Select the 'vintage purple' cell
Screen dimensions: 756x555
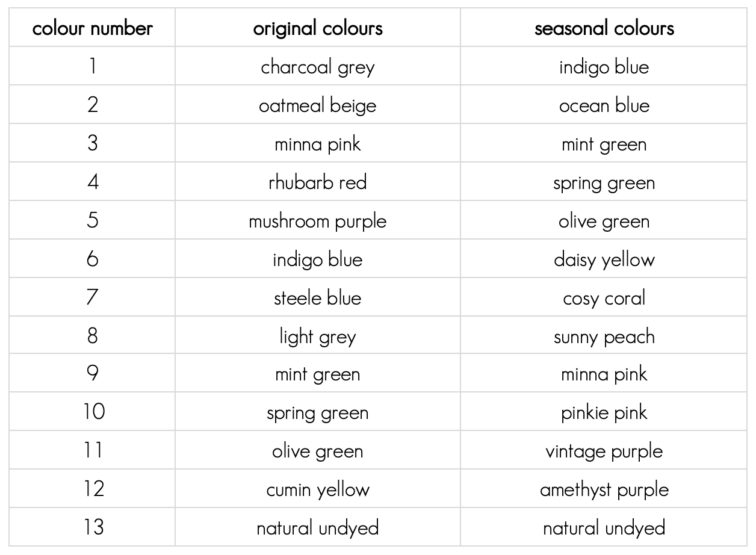604,450
